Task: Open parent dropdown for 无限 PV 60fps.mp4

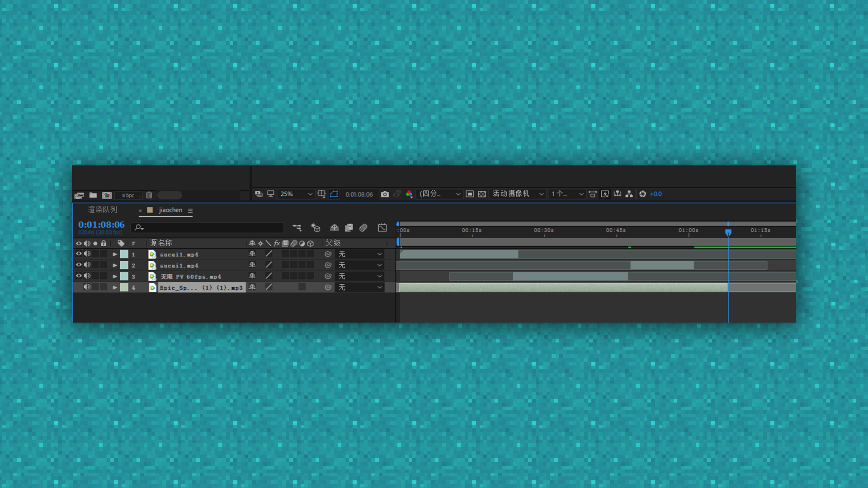Action: (x=360, y=276)
